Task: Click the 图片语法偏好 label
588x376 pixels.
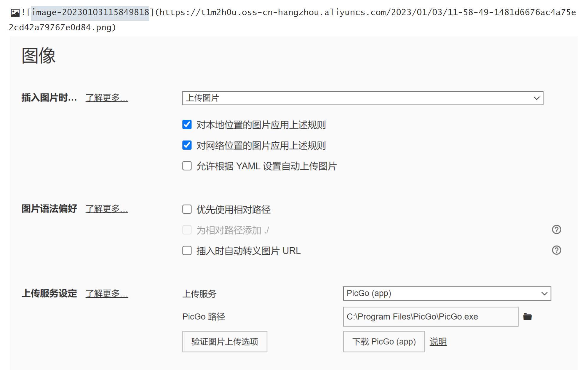Action: point(49,209)
